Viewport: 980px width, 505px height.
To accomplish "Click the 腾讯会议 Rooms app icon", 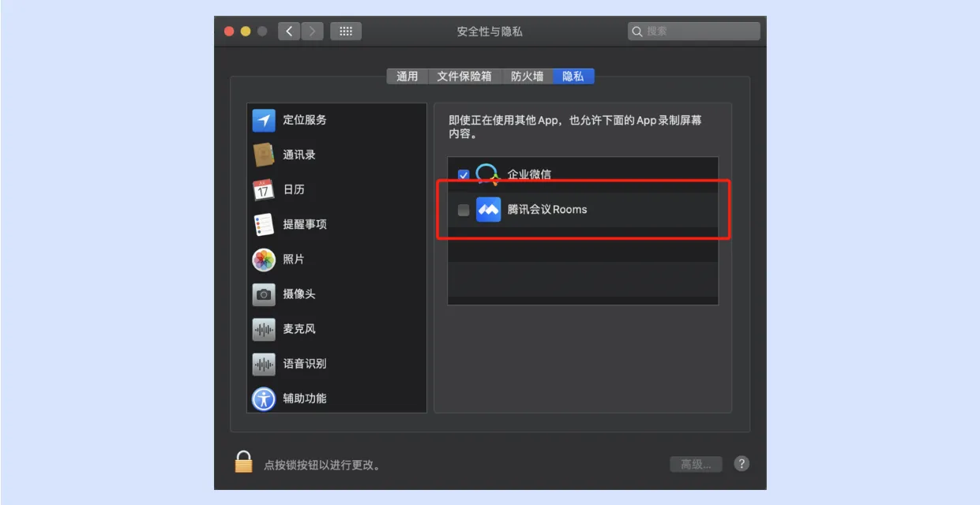I will pyautogui.click(x=489, y=210).
